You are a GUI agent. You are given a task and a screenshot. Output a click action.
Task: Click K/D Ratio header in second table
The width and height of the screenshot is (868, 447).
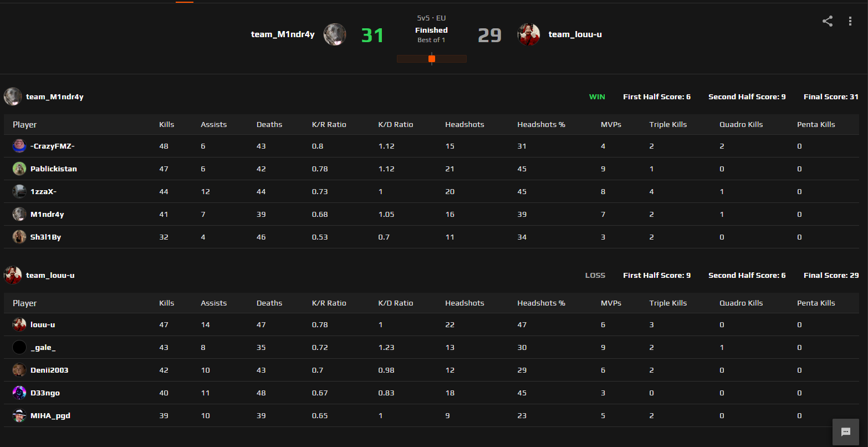click(396, 303)
